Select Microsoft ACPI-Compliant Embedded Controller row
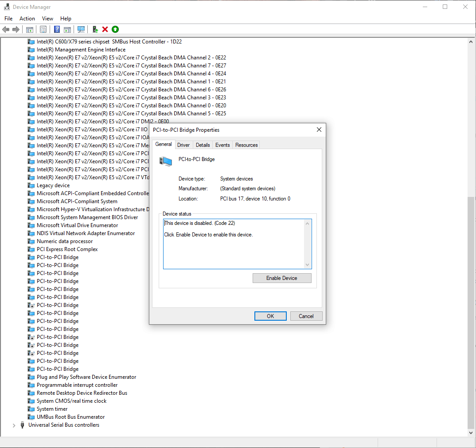 coord(93,193)
